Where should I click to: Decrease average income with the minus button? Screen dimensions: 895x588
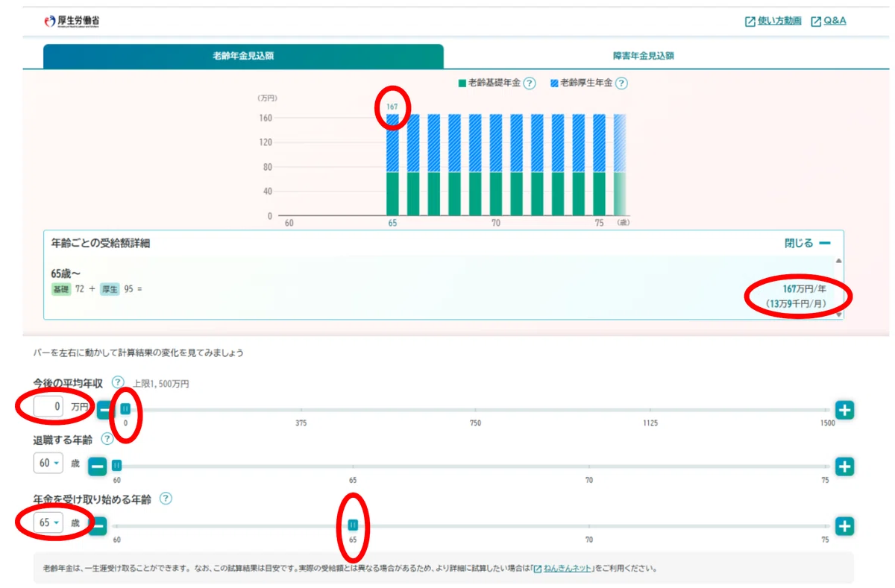105,409
